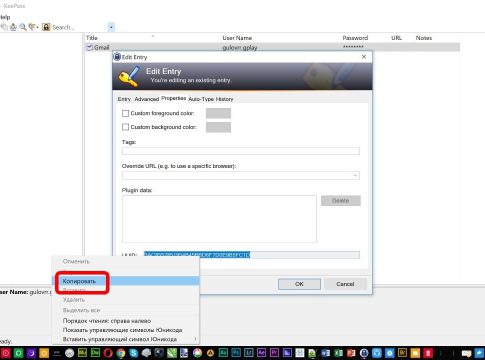485x360 pixels.
Task: Click the Perform Auto-Type toolbar icon
Action: (x=13, y=27)
